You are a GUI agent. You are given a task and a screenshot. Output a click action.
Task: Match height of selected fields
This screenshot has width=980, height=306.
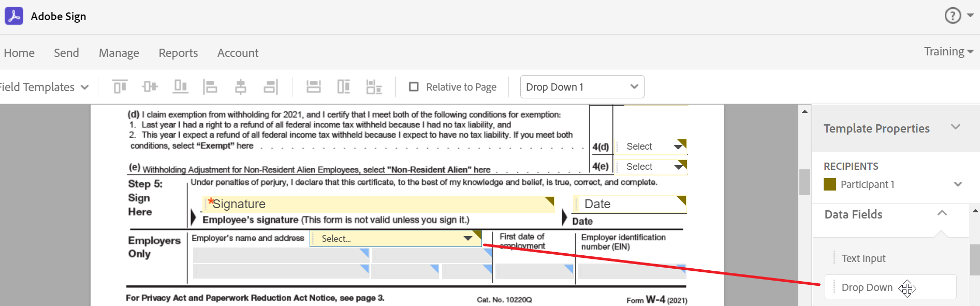[x=344, y=86]
